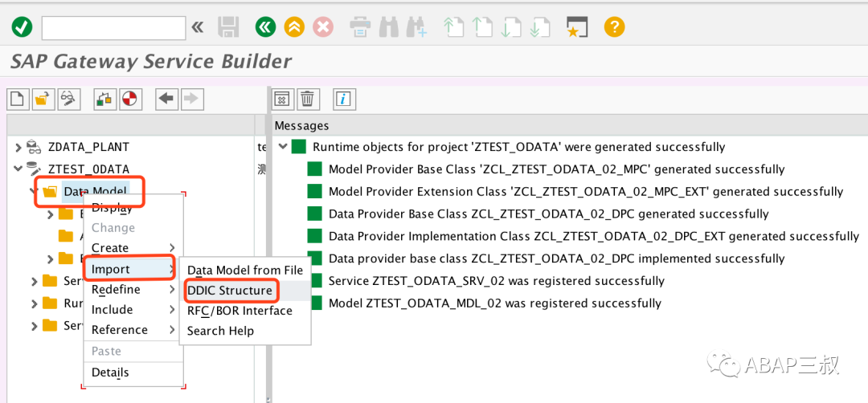
Task: Click the Find binoculars icon
Action: pyautogui.click(x=389, y=26)
